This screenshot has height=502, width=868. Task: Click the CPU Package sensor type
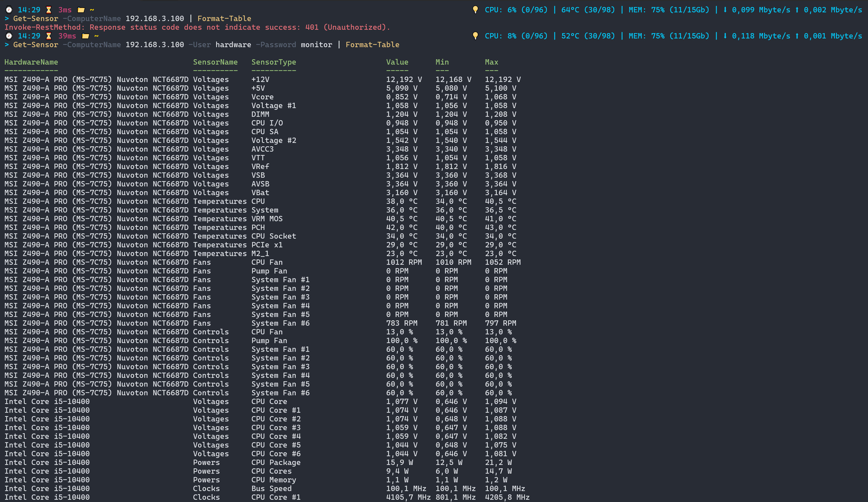click(x=276, y=462)
